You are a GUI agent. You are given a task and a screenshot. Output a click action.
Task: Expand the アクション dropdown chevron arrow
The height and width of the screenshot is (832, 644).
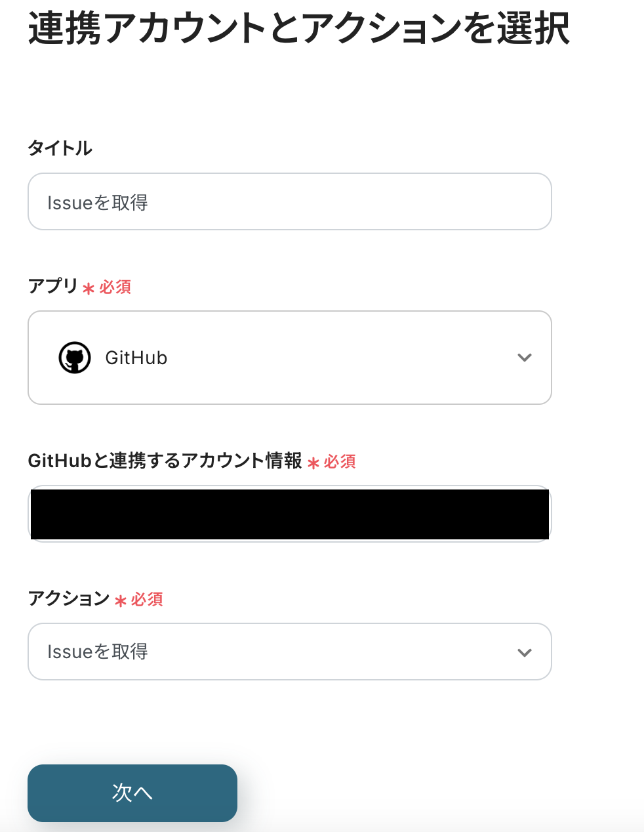[524, 652]
